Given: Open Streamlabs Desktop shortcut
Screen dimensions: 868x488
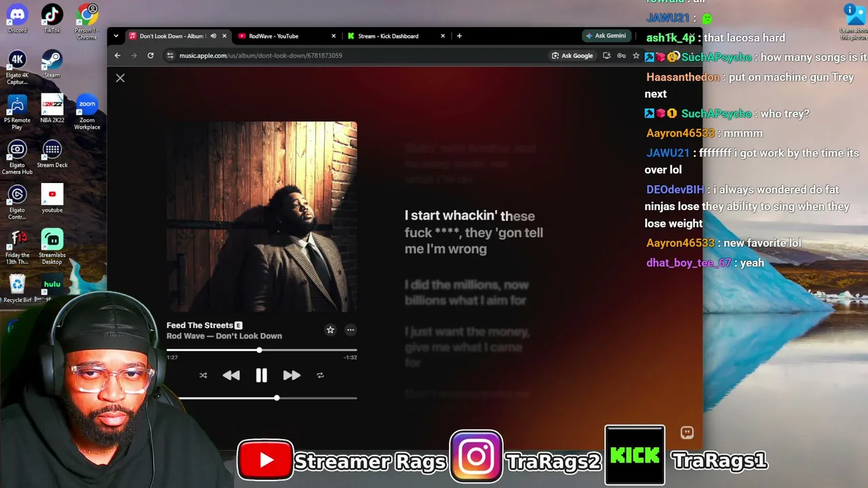Looking at the screenshot, I should click(x=52, y=247).
